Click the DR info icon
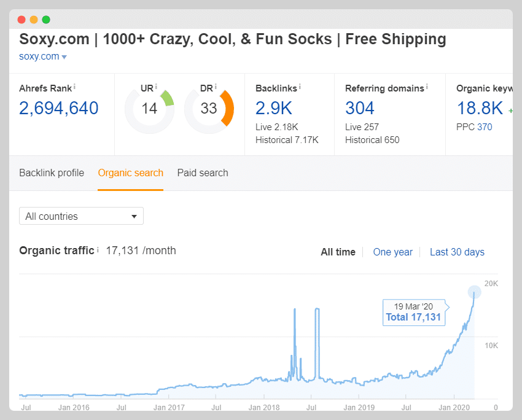The height and width of the screenshot is (420, 522). tap(216, 87)
